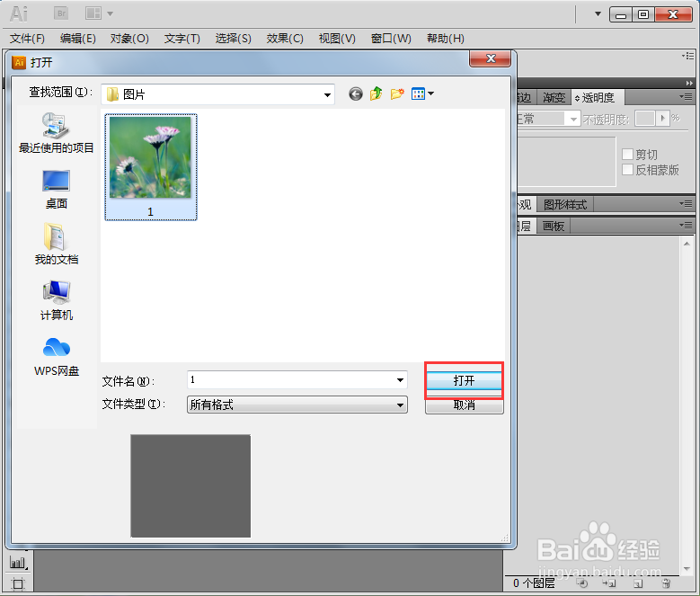
Task: Expand the layout arrangement dropdown arrow
Action: [x=110, y=13]
